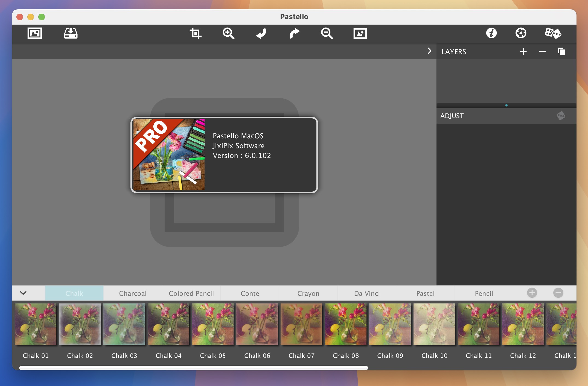Click the Version : 6.0.102 text
Image resolution: width=588 pixels, height=386 pixels.
[242, 156]
